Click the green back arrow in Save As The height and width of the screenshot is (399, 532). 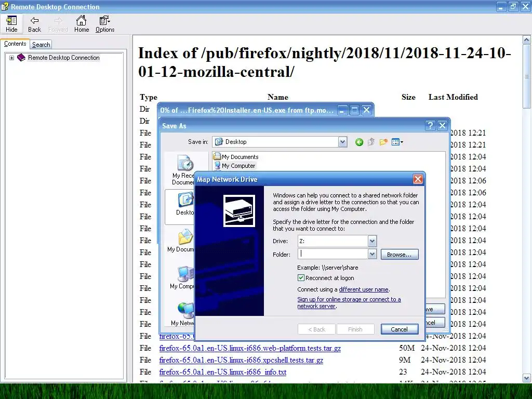tap(359, 142)
